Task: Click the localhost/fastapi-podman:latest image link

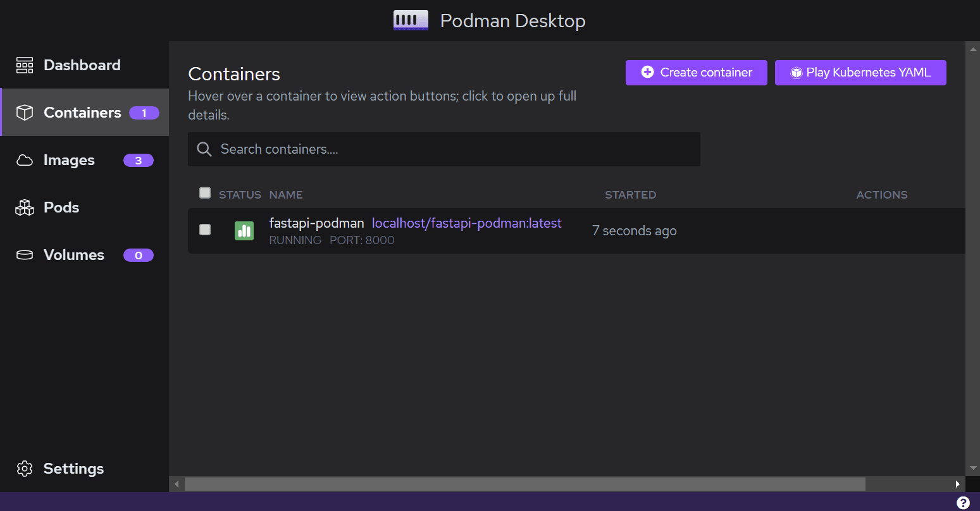Action: coord(467,223)
